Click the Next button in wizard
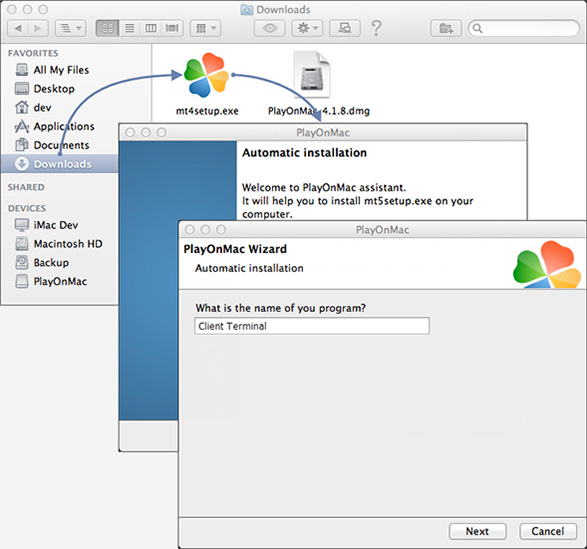This screenshot has width=587, height=549. pos(477,531)
